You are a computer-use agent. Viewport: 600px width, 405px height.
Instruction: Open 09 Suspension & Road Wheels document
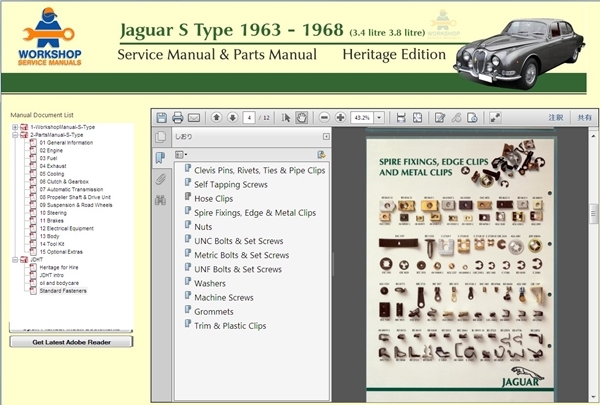click(x=76, y=205)
